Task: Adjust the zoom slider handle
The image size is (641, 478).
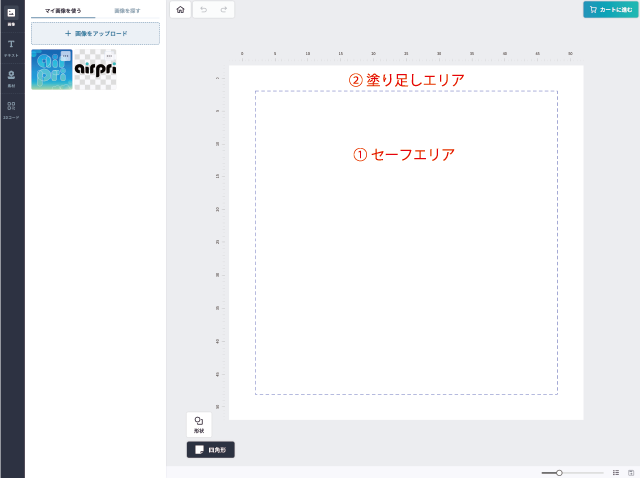Action: pyautogui.click(x=559, y=473)
